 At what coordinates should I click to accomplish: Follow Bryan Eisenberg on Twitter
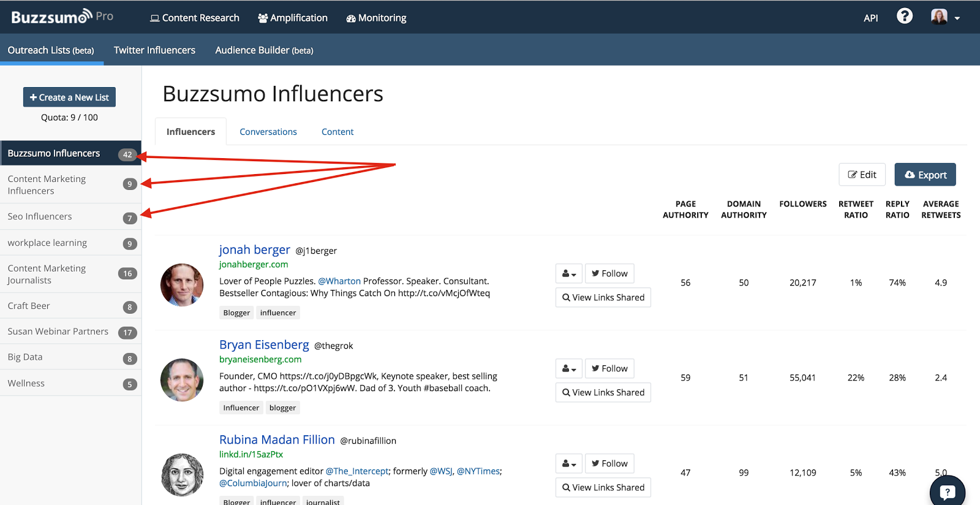[x=609, y=368]
